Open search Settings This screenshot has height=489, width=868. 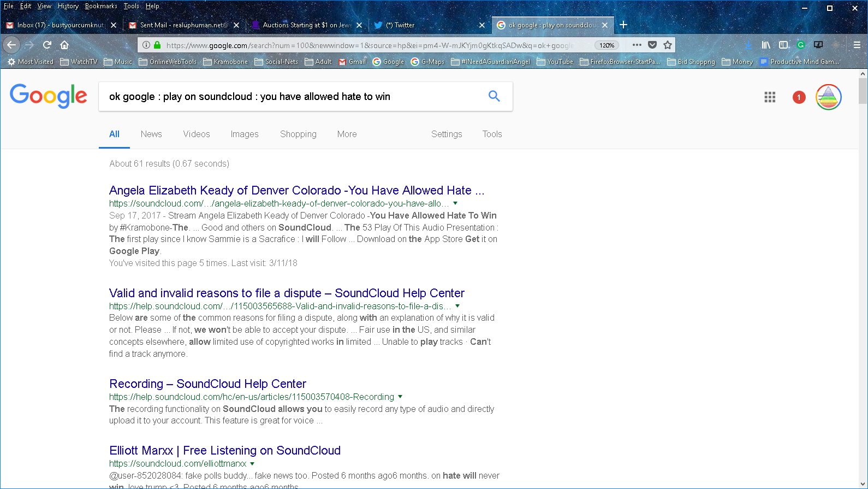(x=447, y=134)
